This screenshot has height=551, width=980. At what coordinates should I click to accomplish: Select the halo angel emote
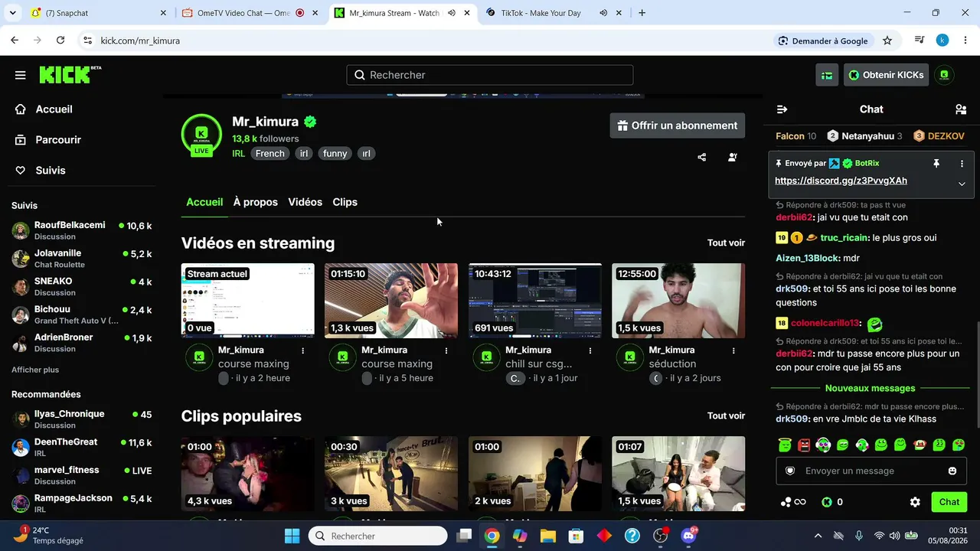pos(784,445)
